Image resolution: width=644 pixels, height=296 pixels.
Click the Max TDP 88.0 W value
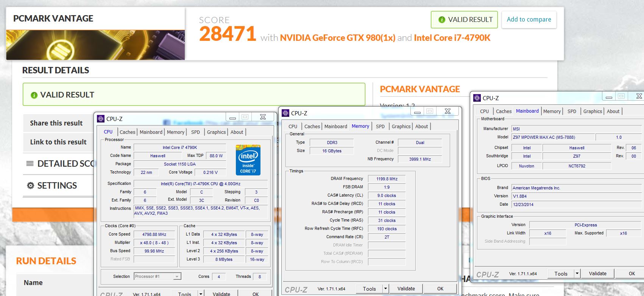pos(216,156)
